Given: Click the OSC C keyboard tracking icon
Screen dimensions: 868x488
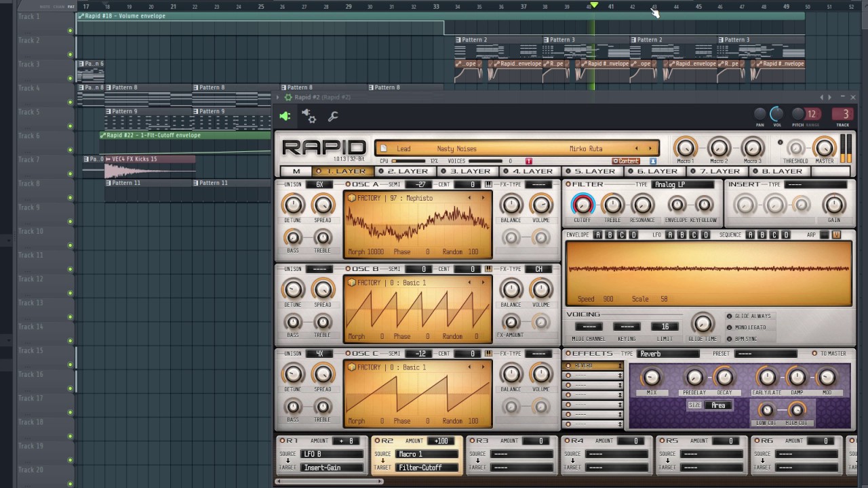Looking at the screenshot, I should point(488,354).
